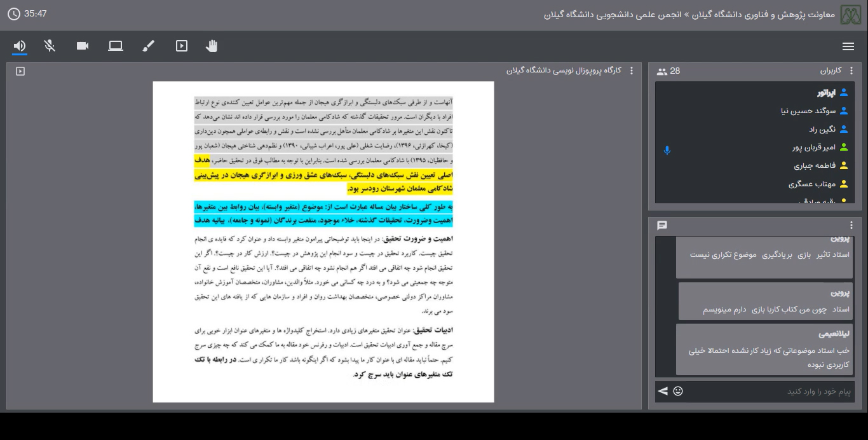Open the emoji picker in chat
The height and width of the screenshot is (440, 868).
(678, 391)
